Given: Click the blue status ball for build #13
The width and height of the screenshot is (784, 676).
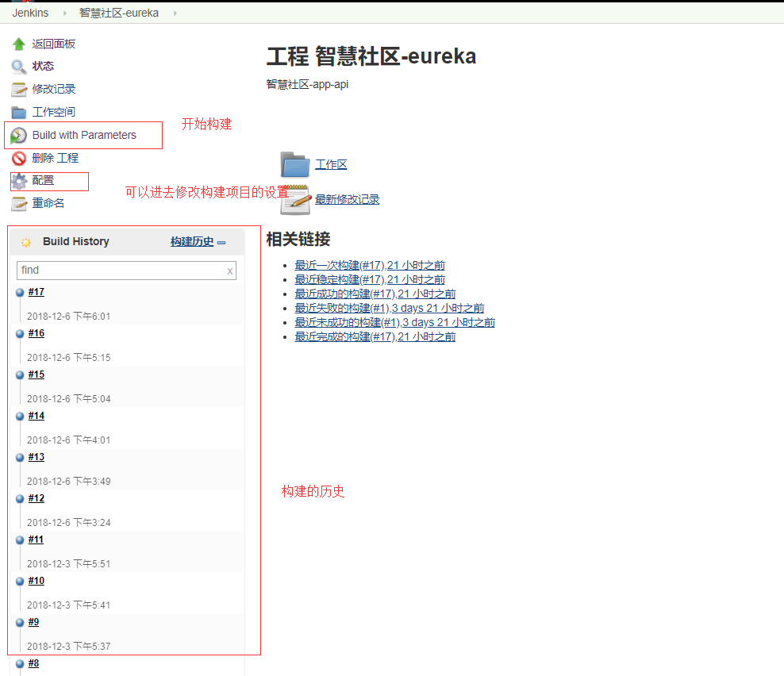Looking at the screenshot, I should (20, 458).
